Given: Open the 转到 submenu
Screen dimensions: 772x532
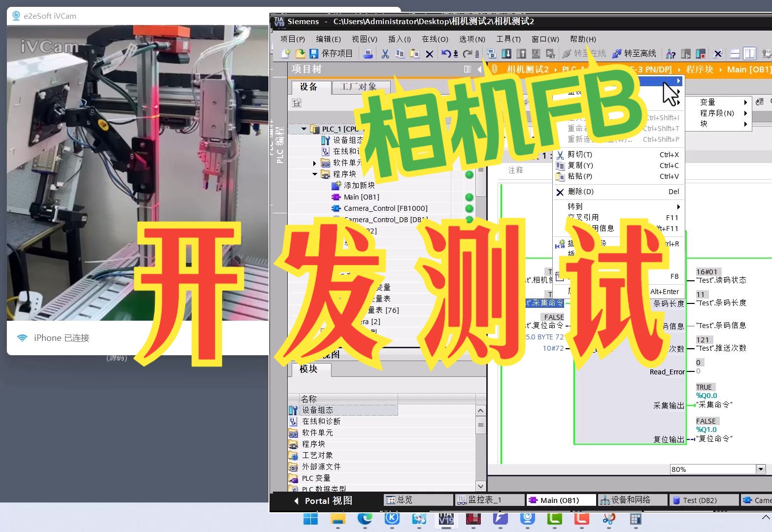Looking at the screenshot, I should (x=618, y=206).
